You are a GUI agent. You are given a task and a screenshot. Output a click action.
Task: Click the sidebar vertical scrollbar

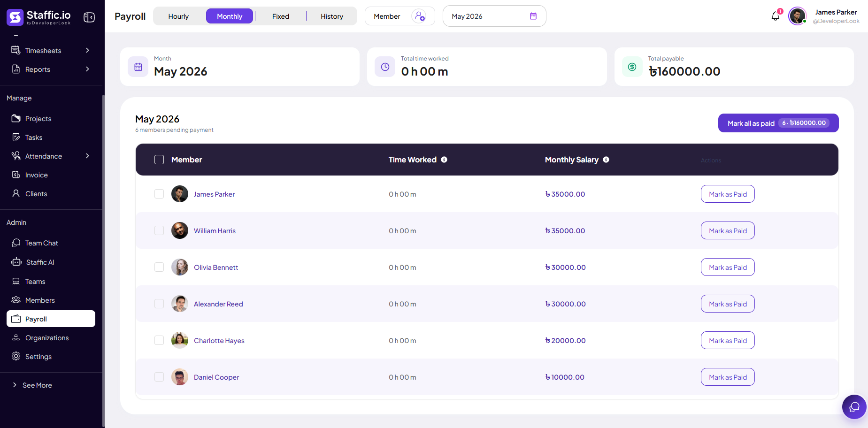tap(103, 260)
